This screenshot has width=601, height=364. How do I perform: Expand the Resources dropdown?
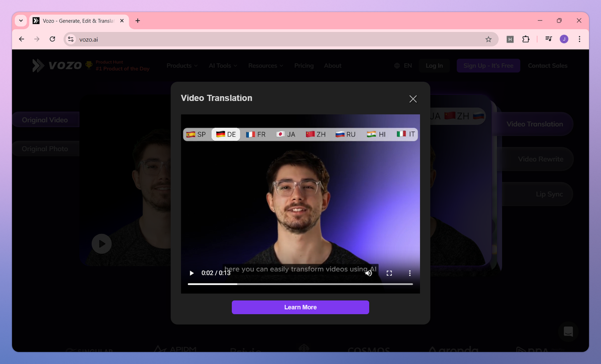point(265,65)
